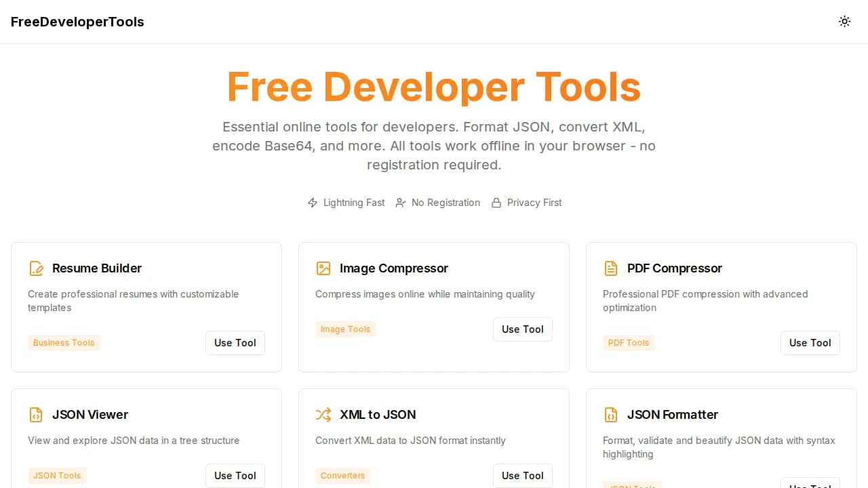Click the JSON Viewer braces icon
Image resolution: width=868 pixels, height=488 pixels.
[x=37, y=415]
